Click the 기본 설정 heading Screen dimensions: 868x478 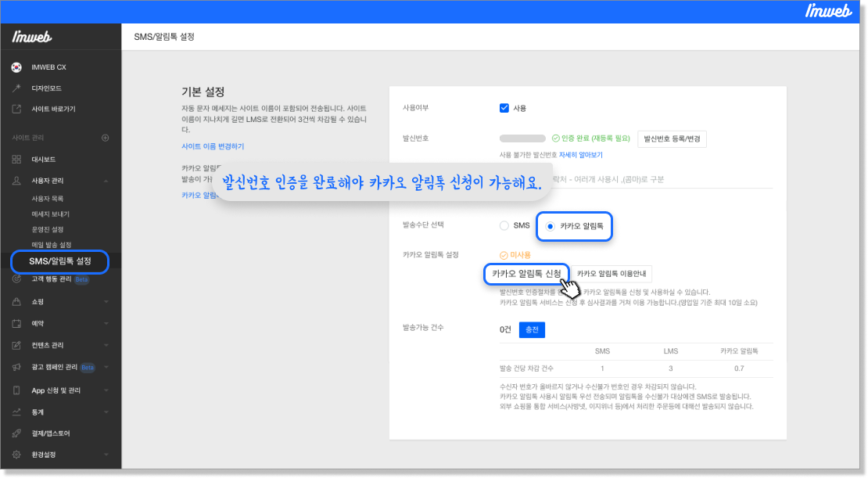coord(203,92)
